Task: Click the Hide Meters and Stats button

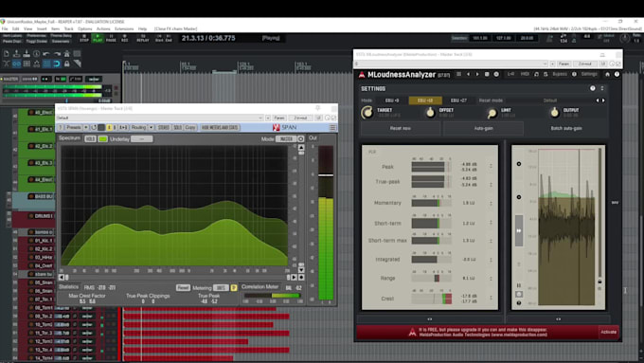Action: point(220,128)
